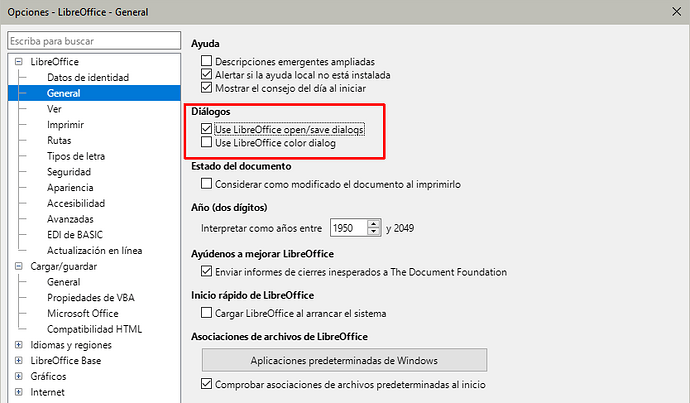This screenshot has height=403, width=690.
Task: Increase the year value with up arrow
Action: tap(374, 223)
